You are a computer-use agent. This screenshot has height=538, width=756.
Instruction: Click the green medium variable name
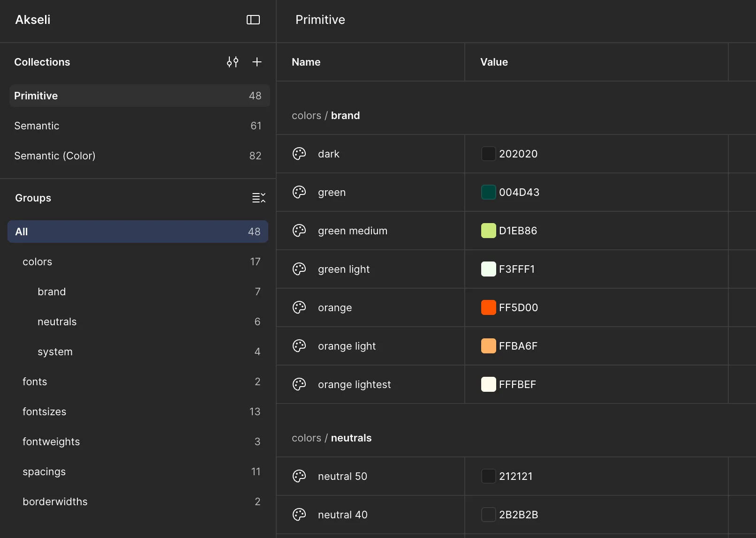pyautogui.click(x=353, y=231)
